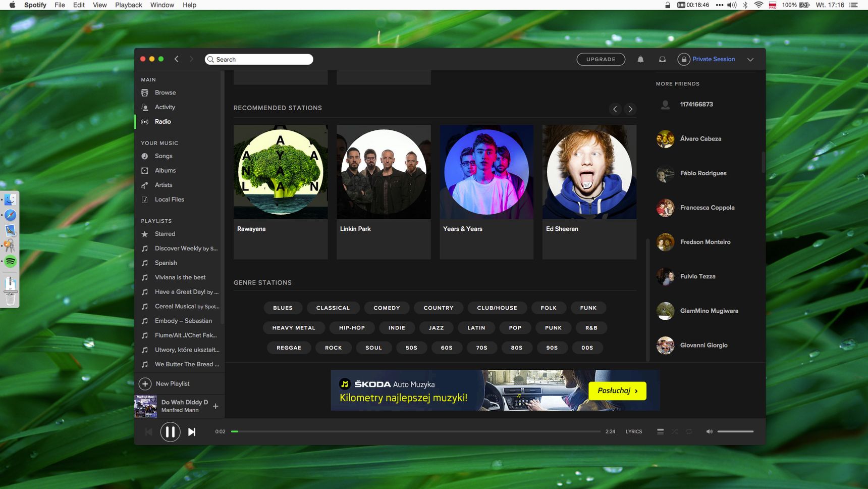Select Radio in the sidebar
This screenshot has height=489, width=868.
pyautogui.click(x=162, y=122)
